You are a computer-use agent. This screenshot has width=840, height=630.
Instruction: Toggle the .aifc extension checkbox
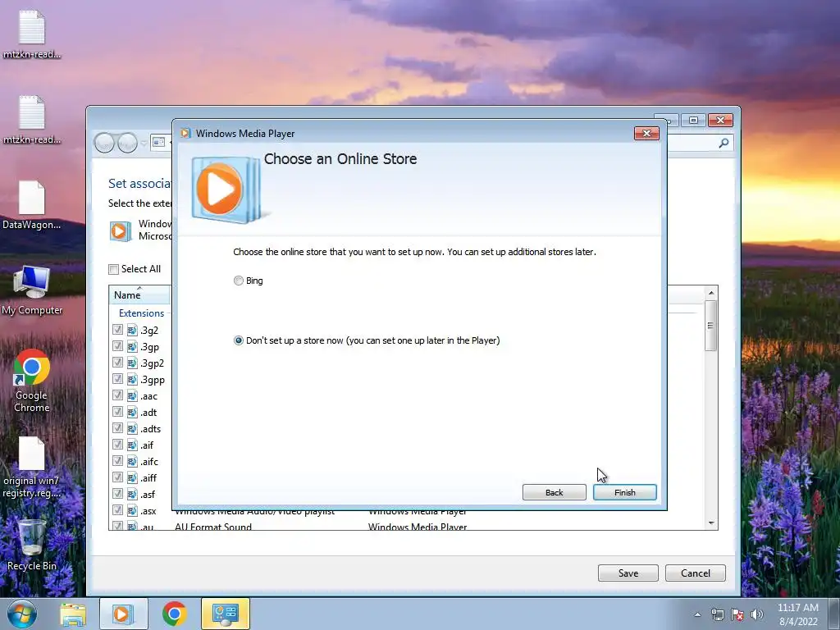pyautogui.click(x=117, y=461)
